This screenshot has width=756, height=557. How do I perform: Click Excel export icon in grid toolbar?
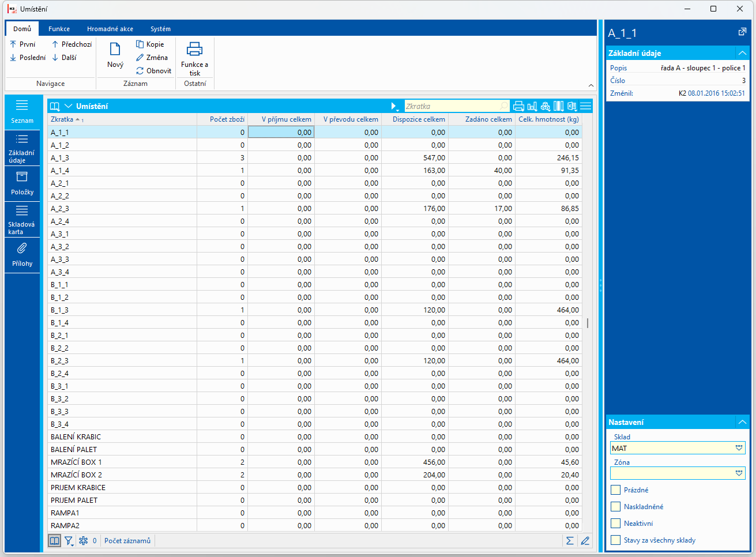click(x=572, y=106)
